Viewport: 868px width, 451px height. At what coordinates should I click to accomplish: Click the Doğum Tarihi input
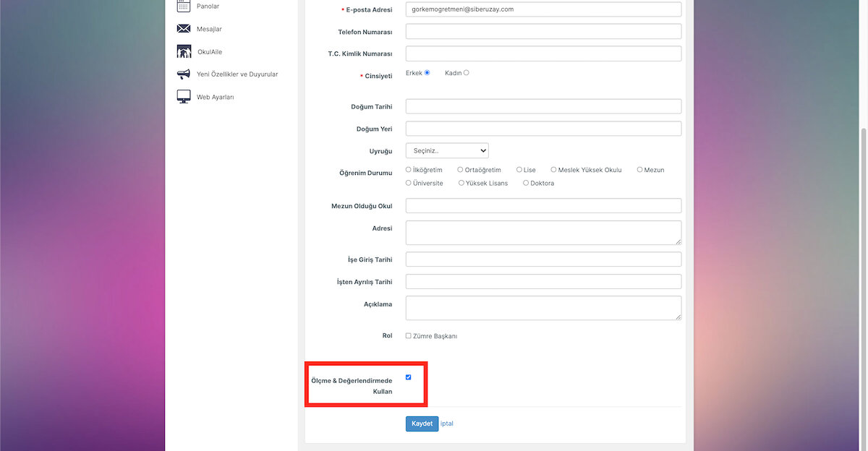coord(543,106)
